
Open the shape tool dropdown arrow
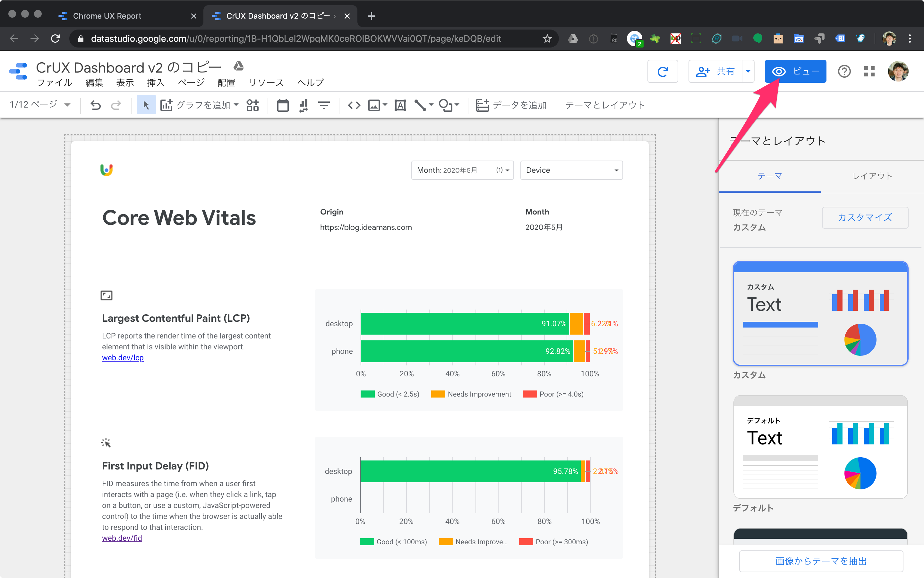point(457,105)
